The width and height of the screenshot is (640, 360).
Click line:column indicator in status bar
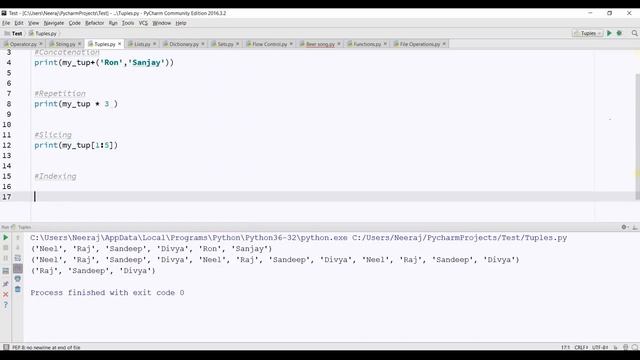(565, 347)
